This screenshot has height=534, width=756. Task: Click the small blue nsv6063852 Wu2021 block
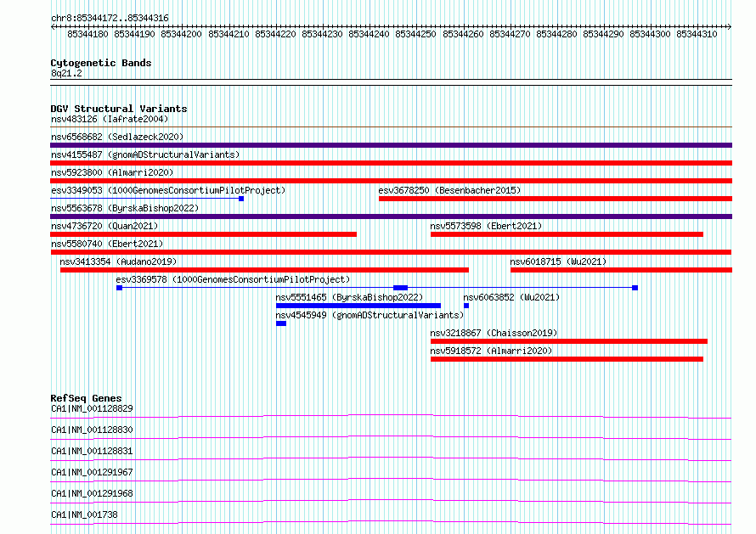pyautogui.click(x=466, y=306)
